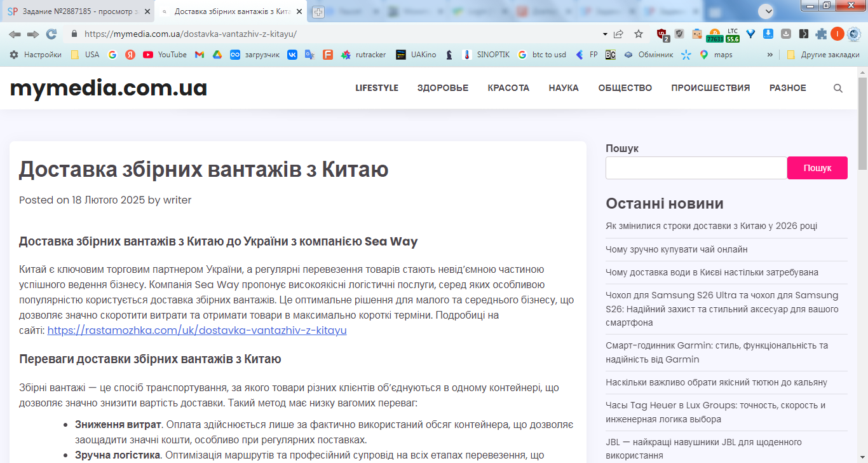Open the VK bookmark icon

(x=292, y=55)
